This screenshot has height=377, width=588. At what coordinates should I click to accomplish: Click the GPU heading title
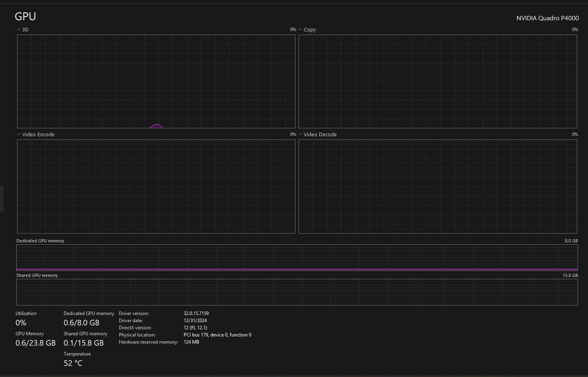pyautogui.click(x=25, y=16)
